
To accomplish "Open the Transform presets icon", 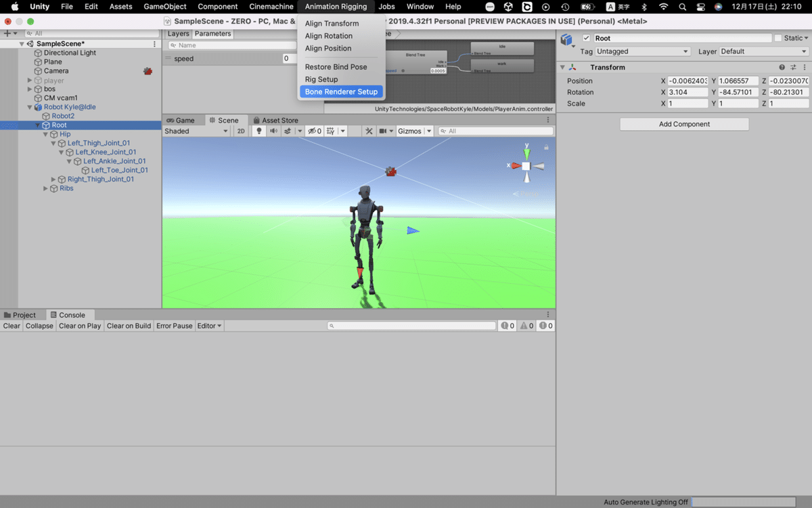I will tap(794, 66).
